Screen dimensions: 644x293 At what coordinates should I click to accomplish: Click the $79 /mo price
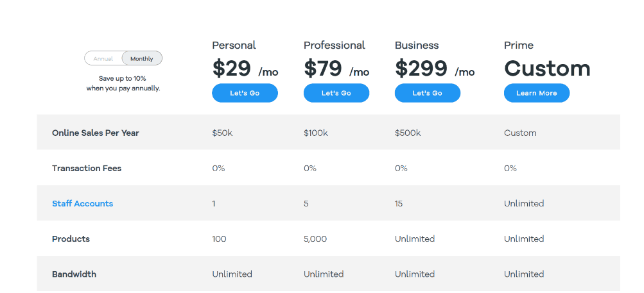tap(336, 69)
